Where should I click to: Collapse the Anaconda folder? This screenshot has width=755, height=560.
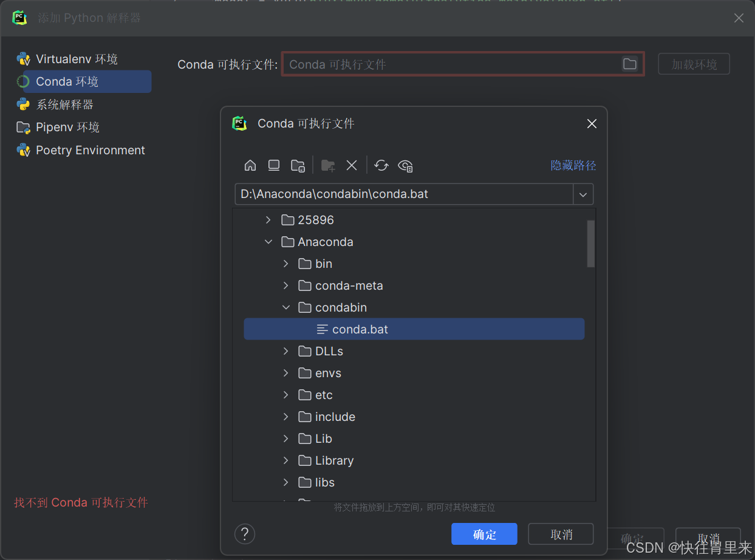(268, 242)
